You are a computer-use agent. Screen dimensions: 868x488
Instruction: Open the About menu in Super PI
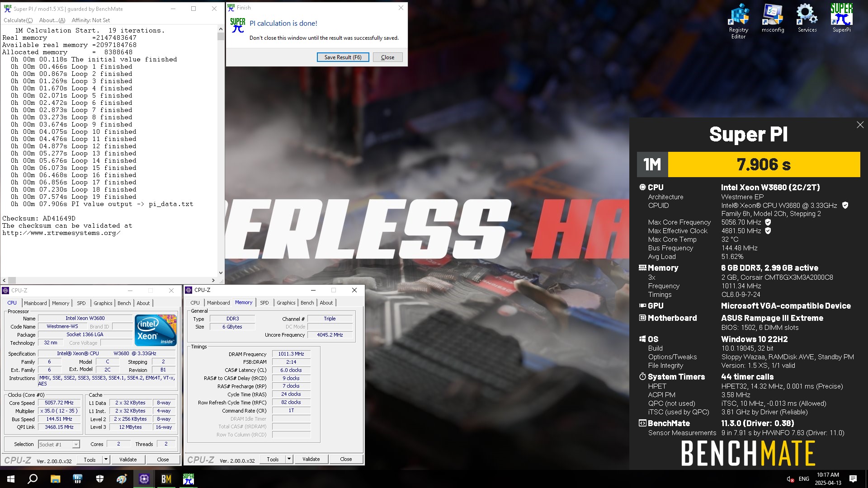pyautogui.click(x=52, y=20)
